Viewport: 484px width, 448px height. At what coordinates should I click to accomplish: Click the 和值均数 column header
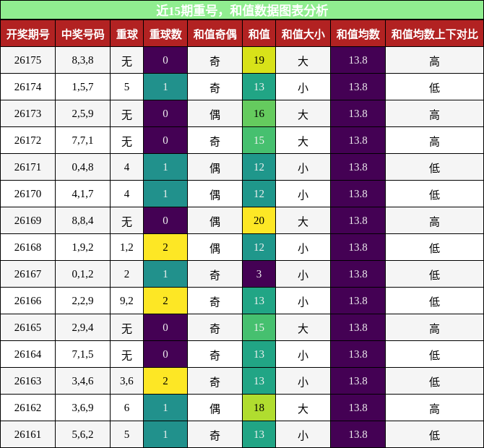point(358,34)
